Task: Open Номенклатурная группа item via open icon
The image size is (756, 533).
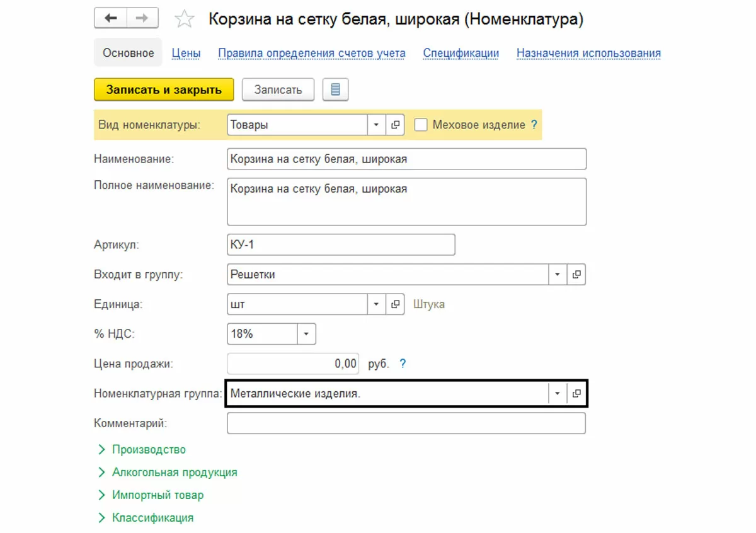Action: coord(576,394)
